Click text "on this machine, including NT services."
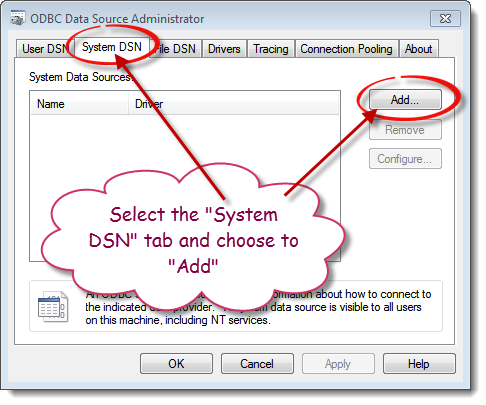486x405 pixels. pyautogui.click(x=178, y=320)
